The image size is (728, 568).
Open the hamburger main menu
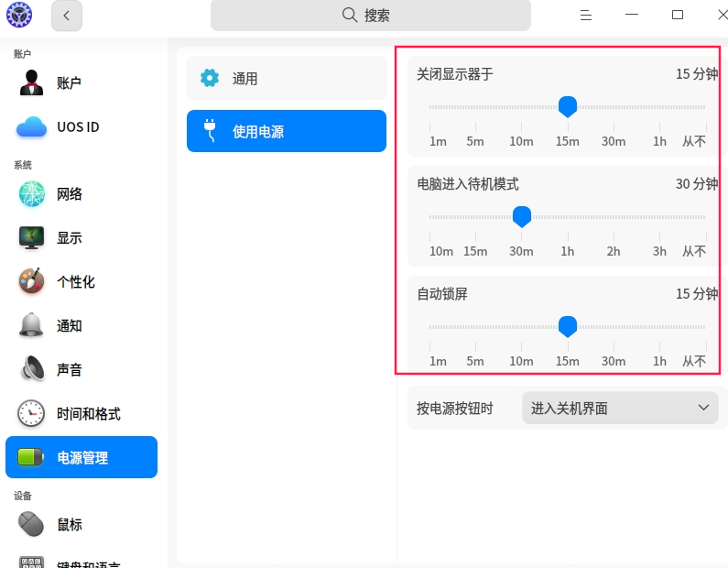click(x=586, y=16)
